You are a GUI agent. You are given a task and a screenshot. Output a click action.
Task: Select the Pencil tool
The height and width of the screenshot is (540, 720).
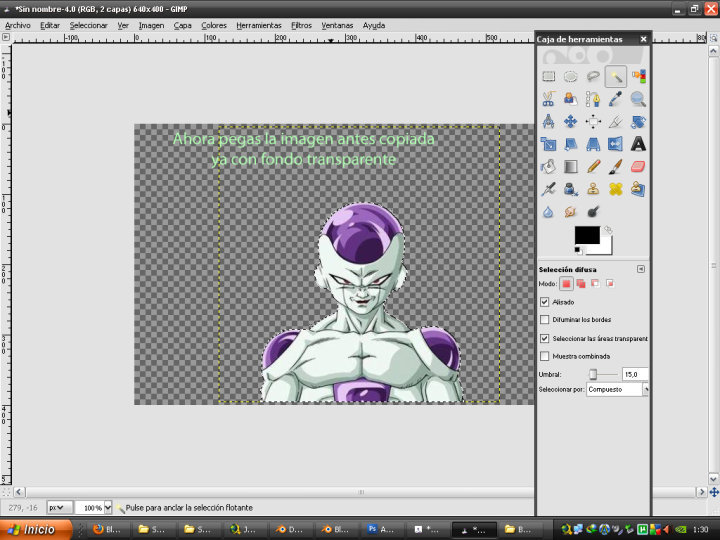point(593,167)
